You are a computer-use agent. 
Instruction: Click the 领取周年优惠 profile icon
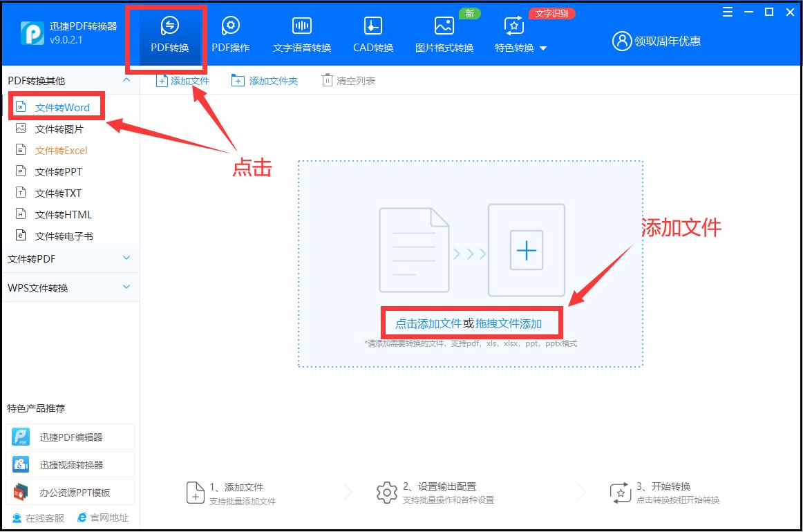point(621,41)
